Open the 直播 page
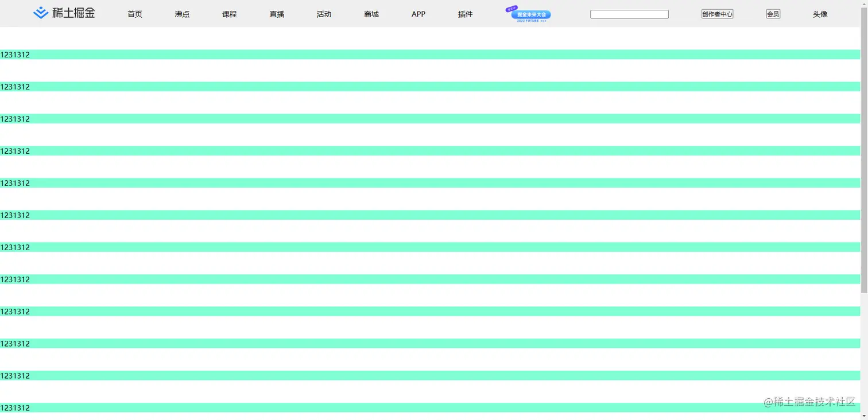The height and width of the screenshot is (420, 868). [x=277, y=14]
